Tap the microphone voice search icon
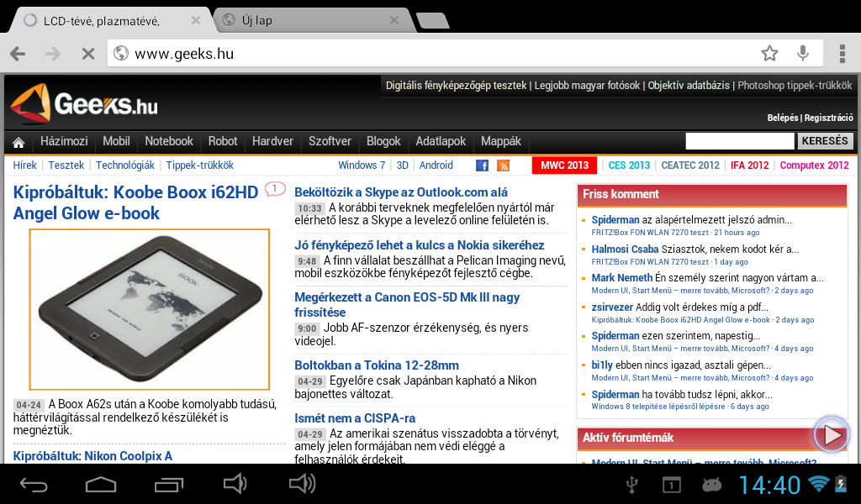 pos(803,54)
